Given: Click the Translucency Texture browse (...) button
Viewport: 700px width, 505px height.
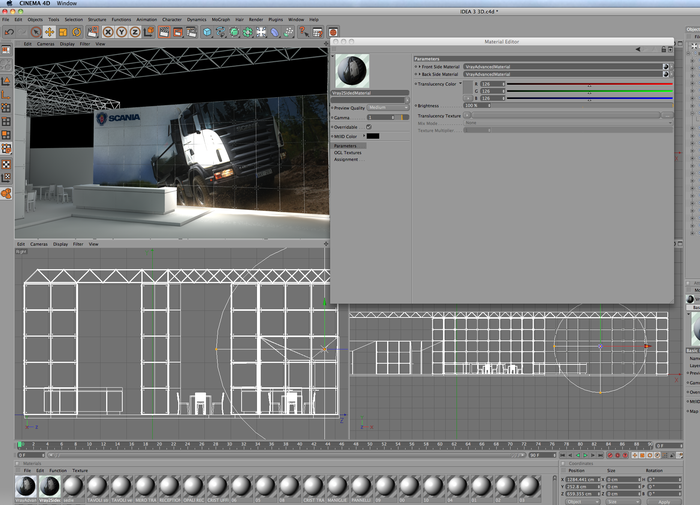Looking at the screenshot, I should click(667, 115).
